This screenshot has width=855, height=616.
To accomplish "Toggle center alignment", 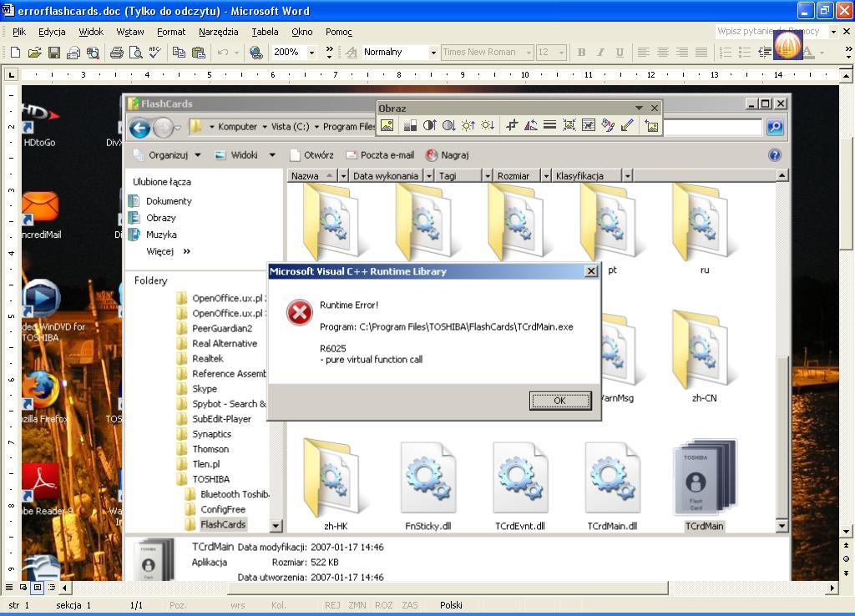I will pos(663,53).
